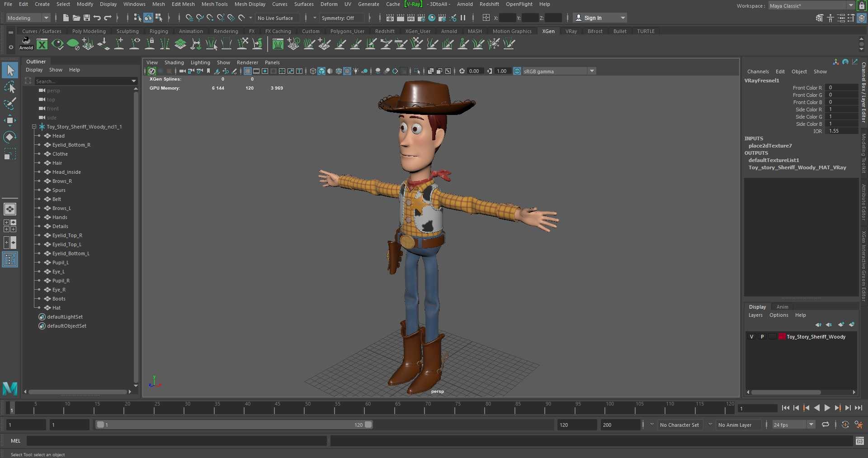Collapse the Toy_Story_Sheriff_Woody_ncl1_1 group

34,127
